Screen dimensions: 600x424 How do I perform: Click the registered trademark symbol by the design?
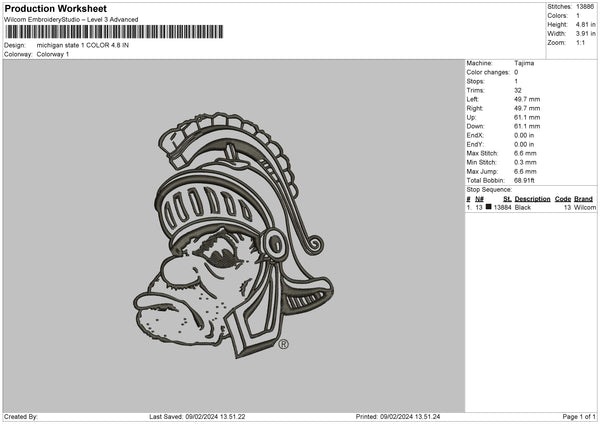pos(284,344)
